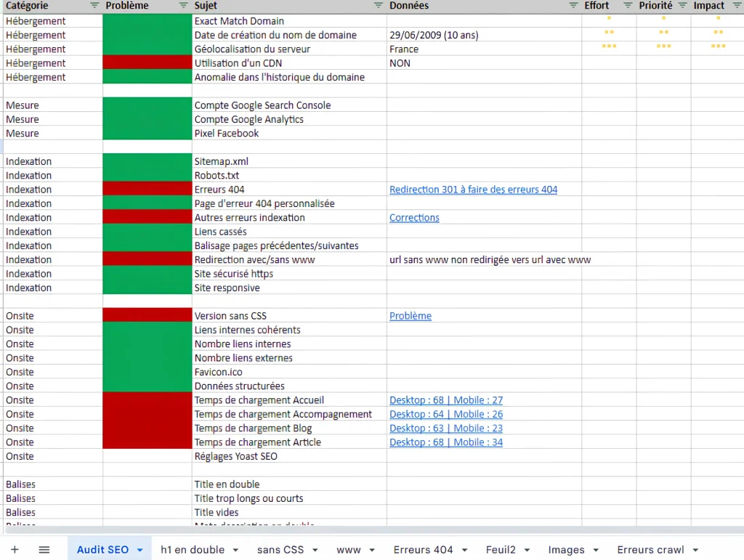
Task: Select the Sujet header cell
Action: coord(289,6)
